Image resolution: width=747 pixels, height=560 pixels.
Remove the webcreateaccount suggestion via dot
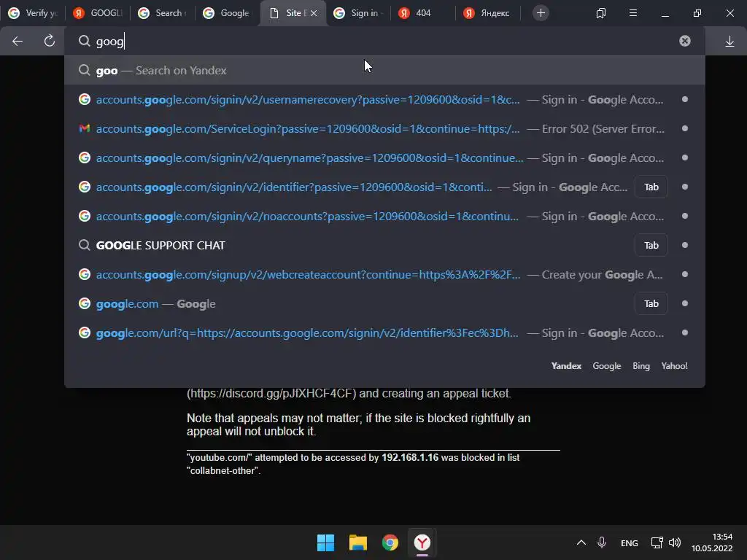(684, 274)
